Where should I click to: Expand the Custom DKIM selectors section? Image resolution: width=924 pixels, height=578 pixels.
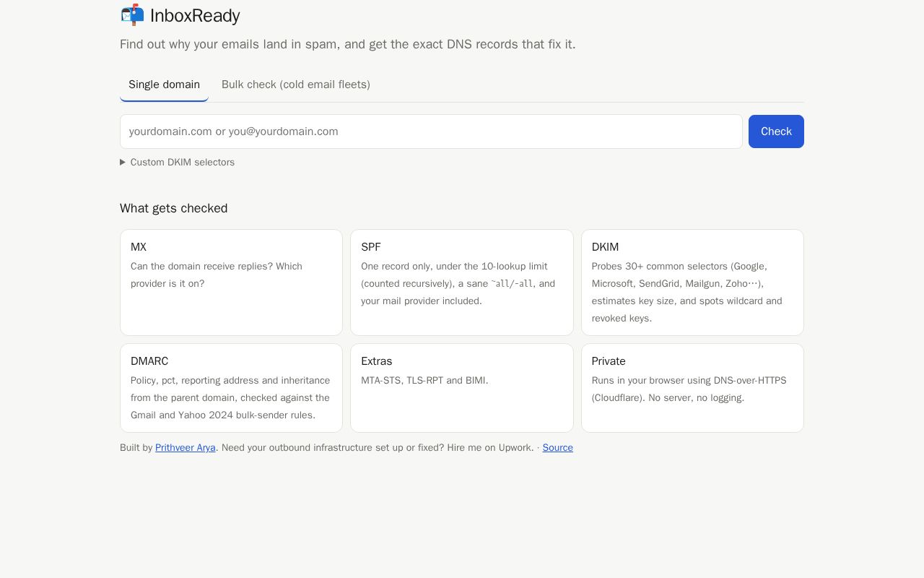(178, 162)
